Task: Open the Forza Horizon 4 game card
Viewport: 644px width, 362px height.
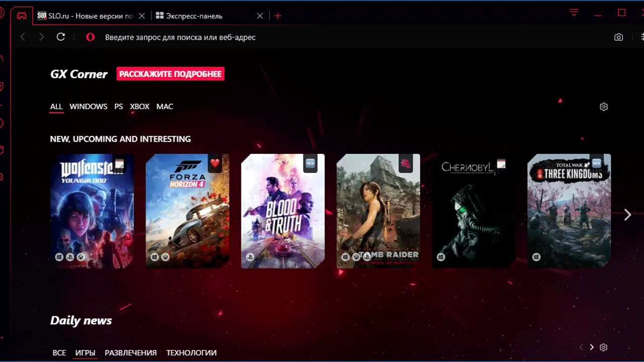Action: (187, 211)
